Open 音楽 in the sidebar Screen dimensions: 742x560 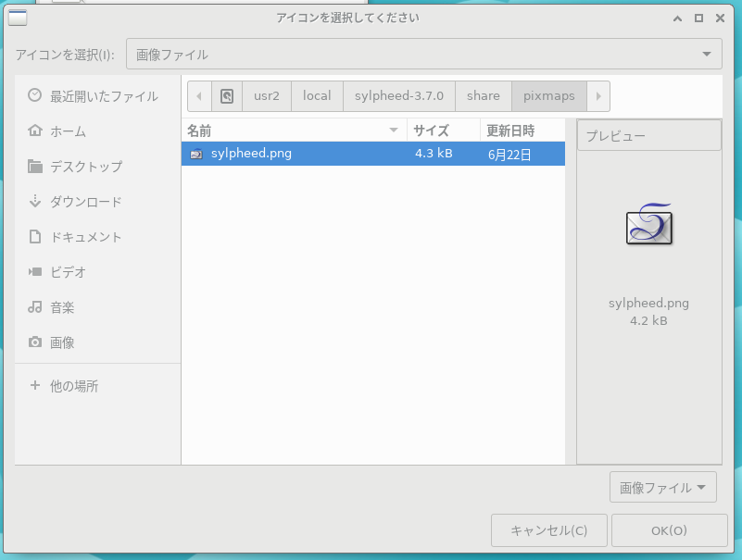pyautogui.click(x=98, y=307)
